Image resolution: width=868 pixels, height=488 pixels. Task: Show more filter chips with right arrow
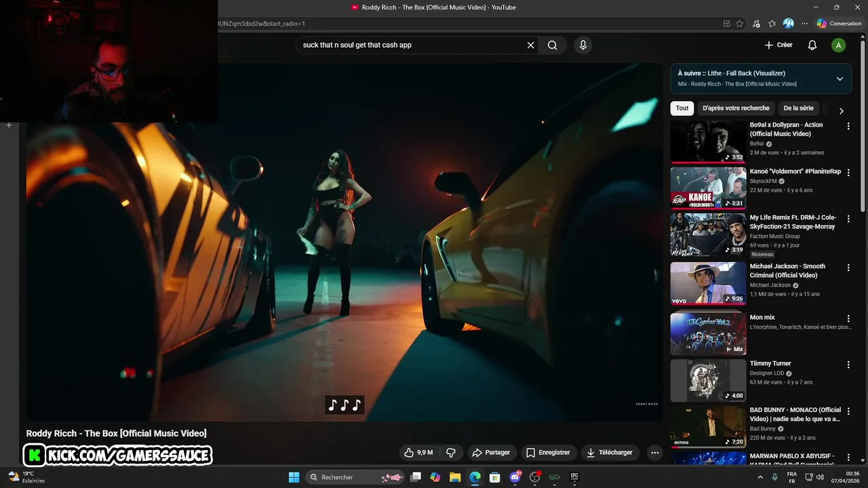coord(841,110)
